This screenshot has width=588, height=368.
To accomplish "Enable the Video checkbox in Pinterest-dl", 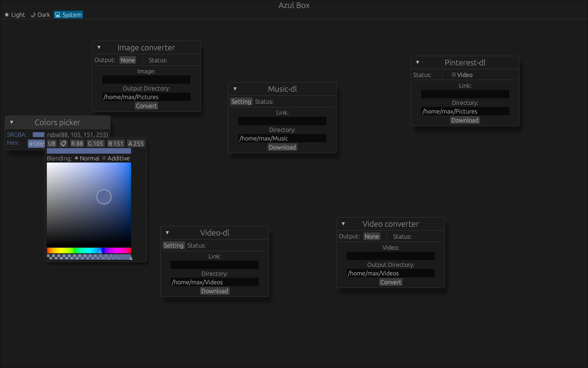I will point(454,75).
